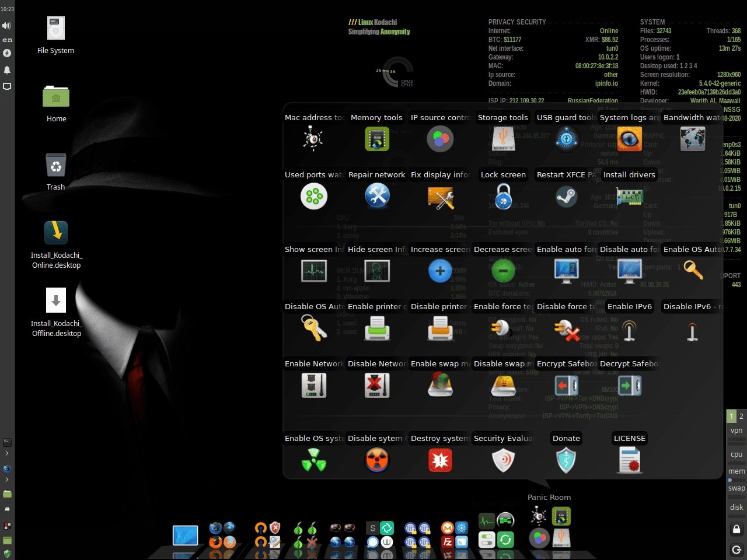Click the red Destroy system icon
747x560 pixels.
point(440,460)
